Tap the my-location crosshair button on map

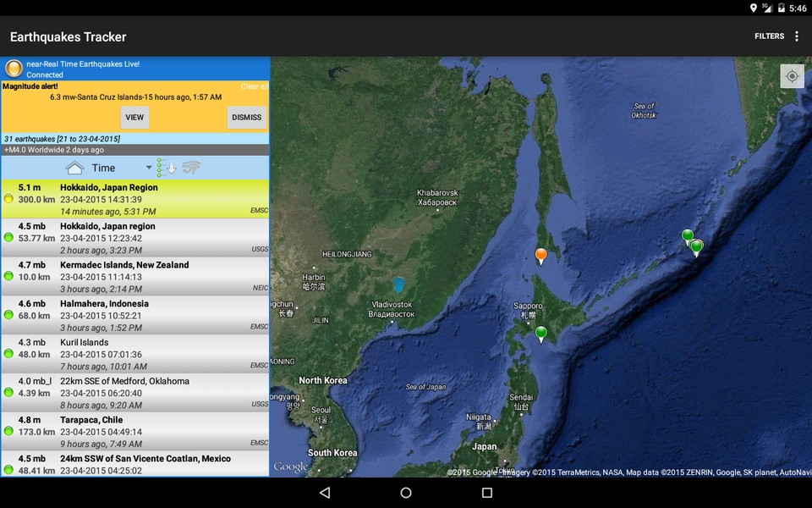pos(792,76)
